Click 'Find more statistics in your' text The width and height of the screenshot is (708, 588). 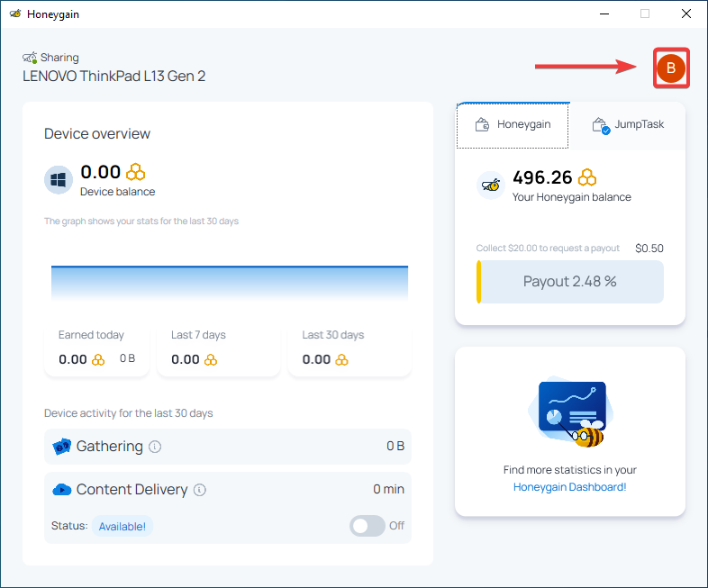point(570,470)
